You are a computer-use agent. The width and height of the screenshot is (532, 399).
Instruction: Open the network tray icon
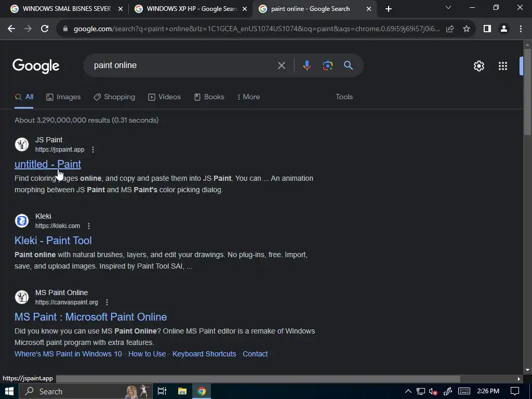click(x=421, y=392)
